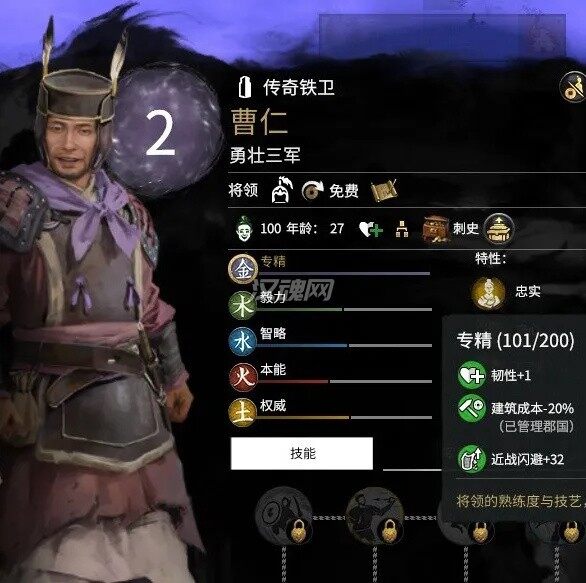Click the coin upkeep icon beside 免费
This screenshot has width=586, height=583.
[312, 191]
